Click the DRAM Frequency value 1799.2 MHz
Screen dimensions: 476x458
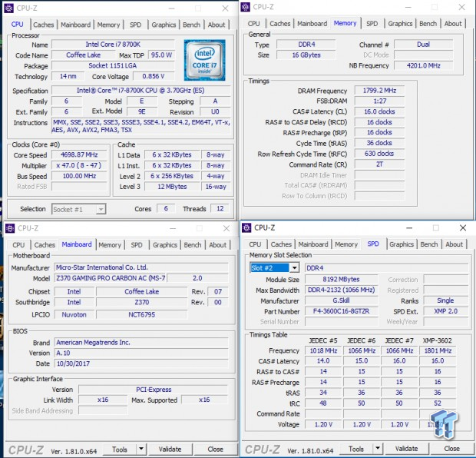click(x=379, y=91)
